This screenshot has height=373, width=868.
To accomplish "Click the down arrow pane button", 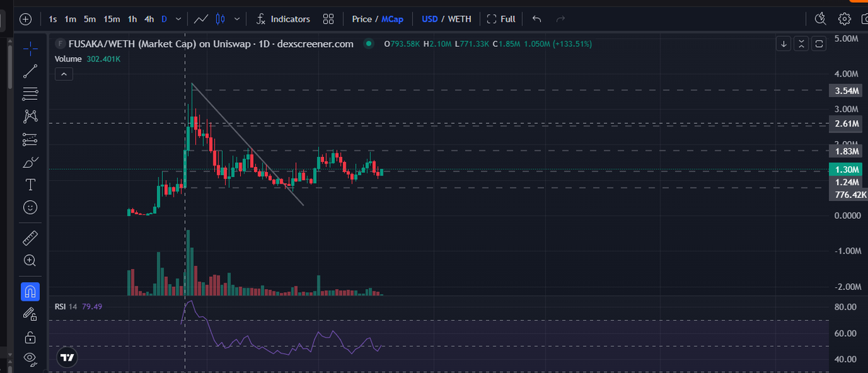I will coord(785,44).
